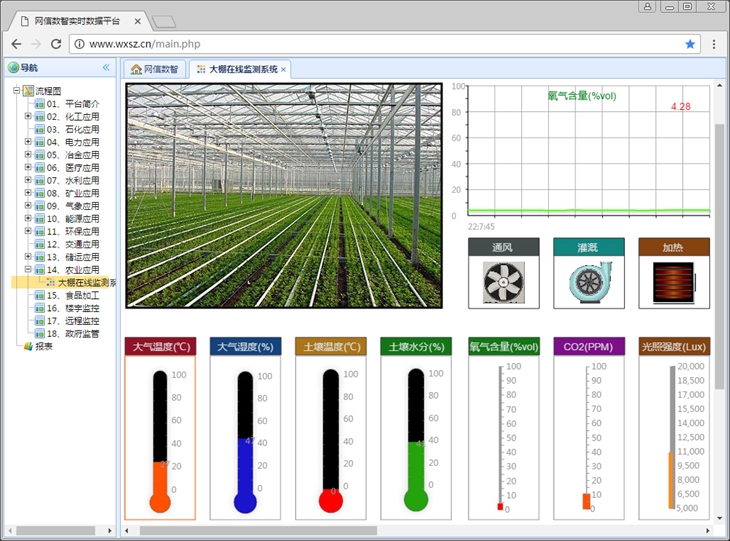This screenshot has width=730, height=541.
Task: Click the 土壤温度(℃) header label
Action: [x=331, y=346]
